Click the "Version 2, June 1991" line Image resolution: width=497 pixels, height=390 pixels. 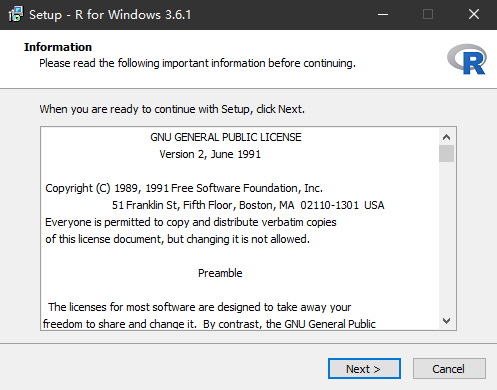click(x=210, y=154)
